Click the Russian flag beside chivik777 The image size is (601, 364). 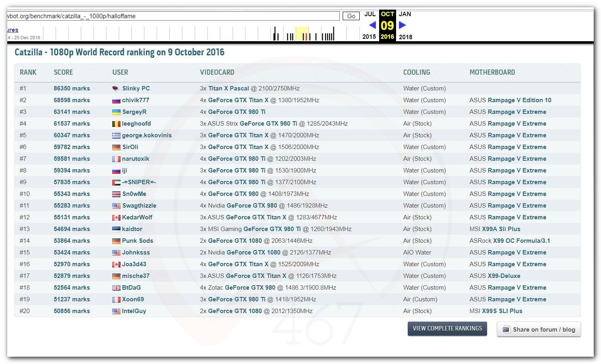tap(116, 100)
